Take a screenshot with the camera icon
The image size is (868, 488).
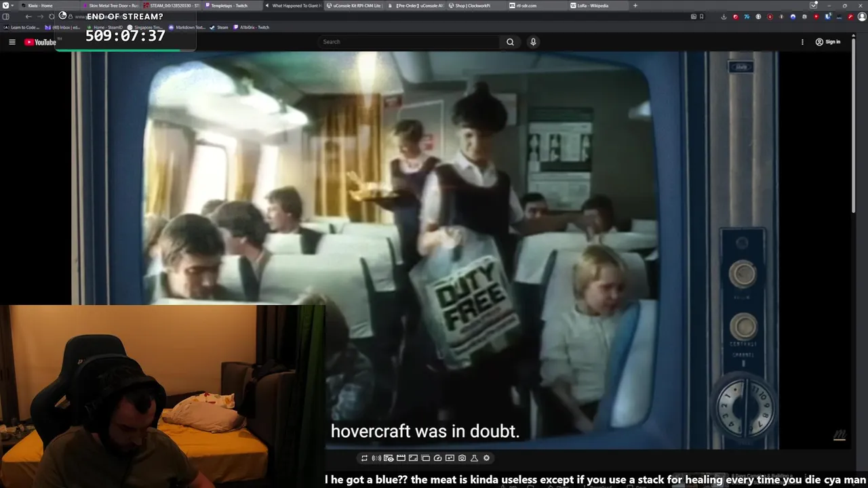[462, 458]
